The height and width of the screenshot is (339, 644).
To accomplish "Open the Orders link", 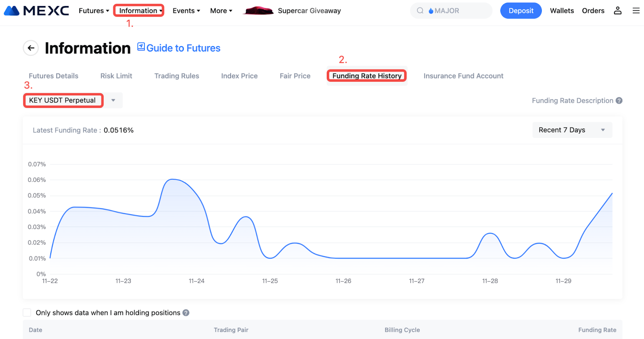I will (x=593, y=11).
